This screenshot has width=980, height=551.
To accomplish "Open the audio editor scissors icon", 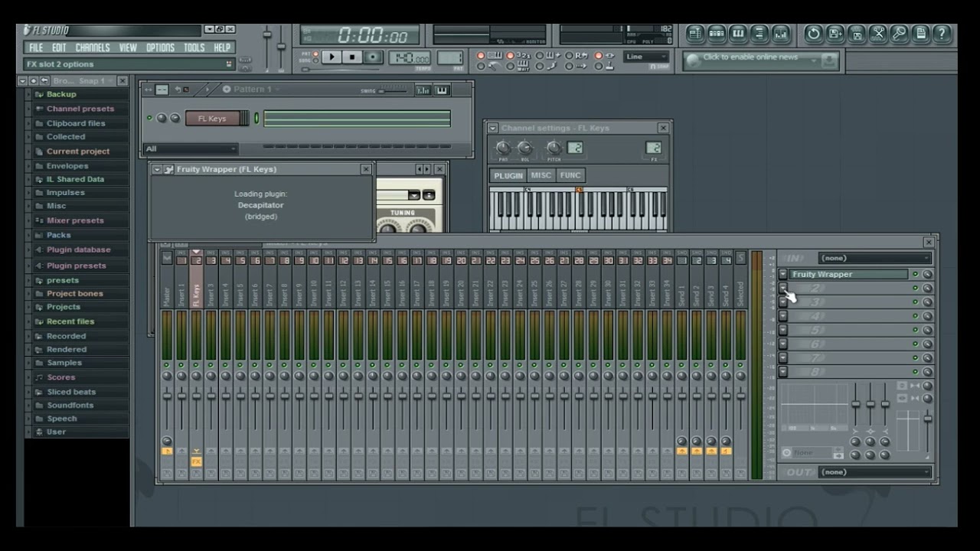I will tap(877, 33).
